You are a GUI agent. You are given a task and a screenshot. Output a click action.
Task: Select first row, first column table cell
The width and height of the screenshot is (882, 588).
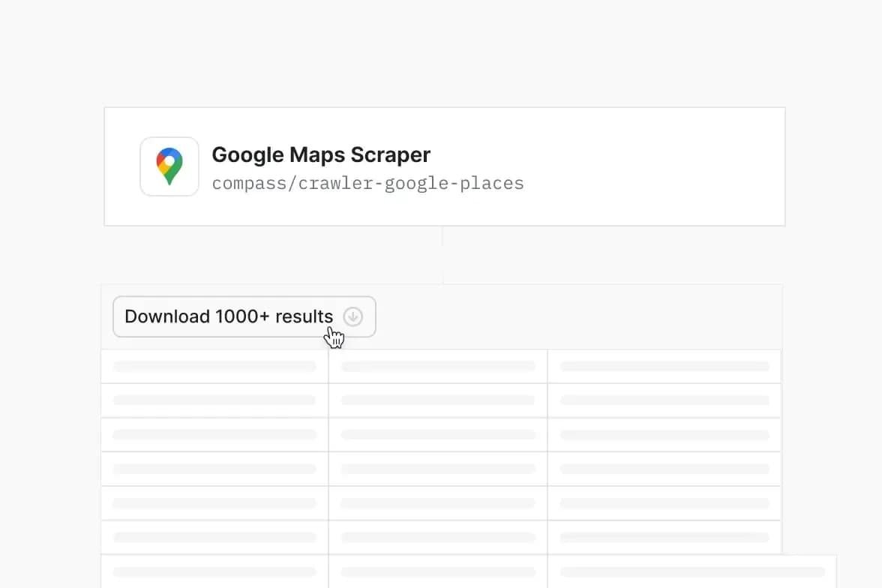[214, 367]
